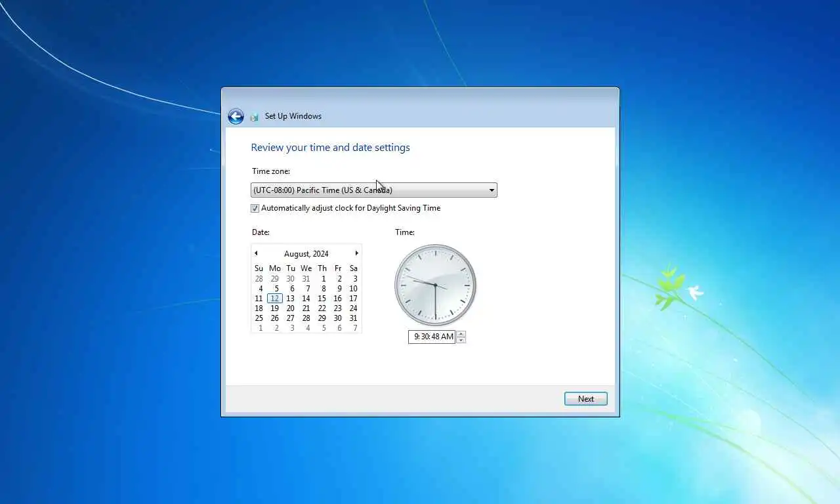
Task: Decrease time with down spinner arrow
Action: [461, 340]
